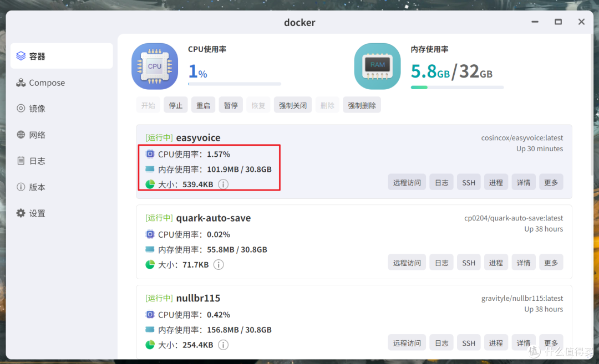
Task: Open 日志 button in easyvoice card
Action: tap(441, 182)
